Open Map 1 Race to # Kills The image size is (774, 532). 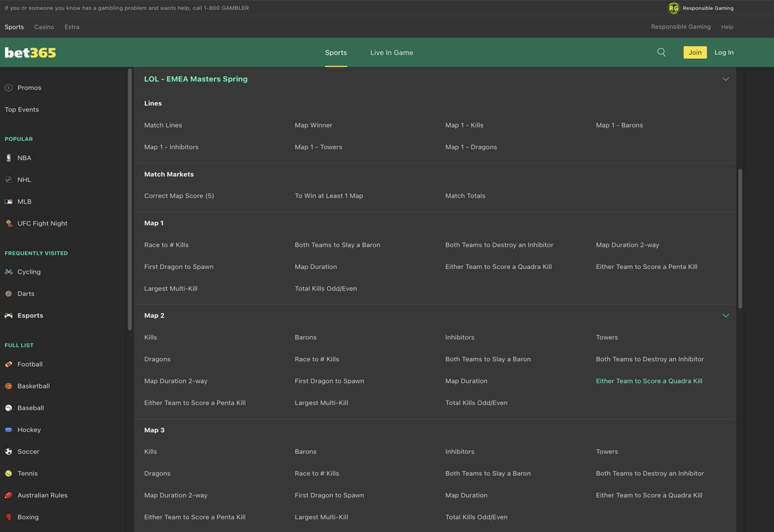click(167, 245)
